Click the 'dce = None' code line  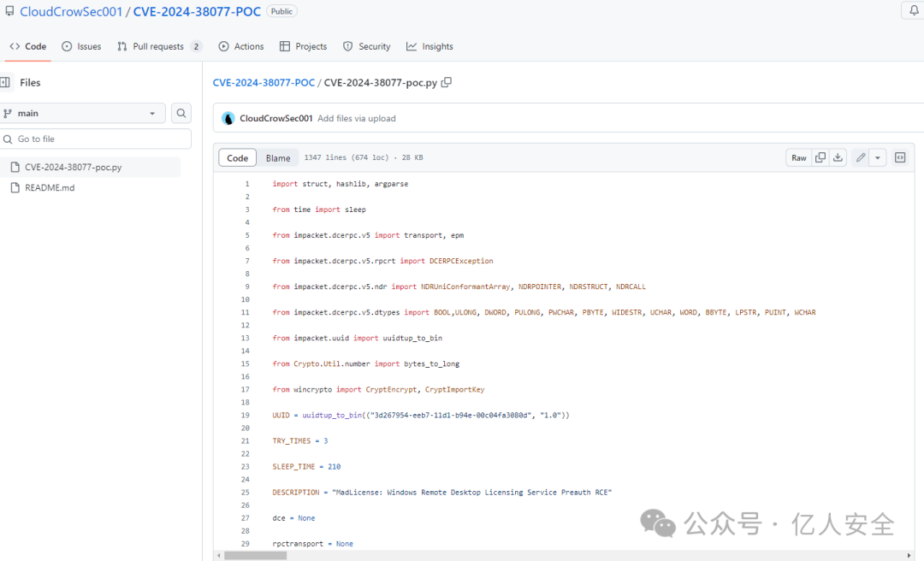pos(293,518)
